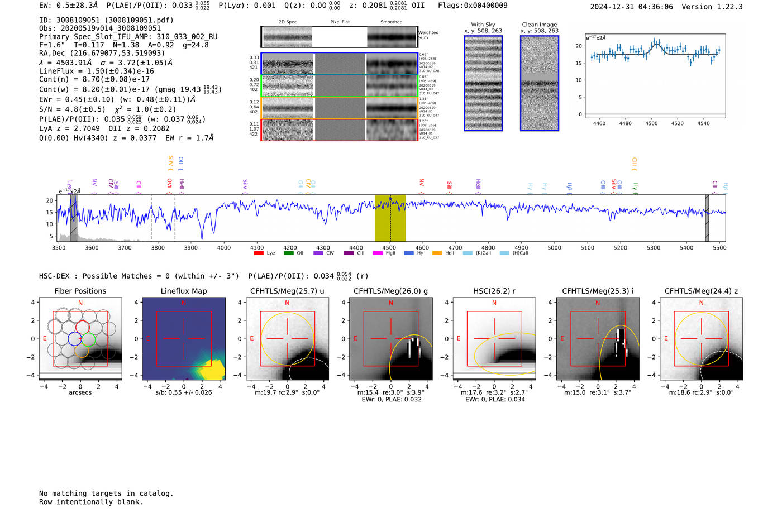
Task: Click the Clean Image cutout
Action: (540, 83)
